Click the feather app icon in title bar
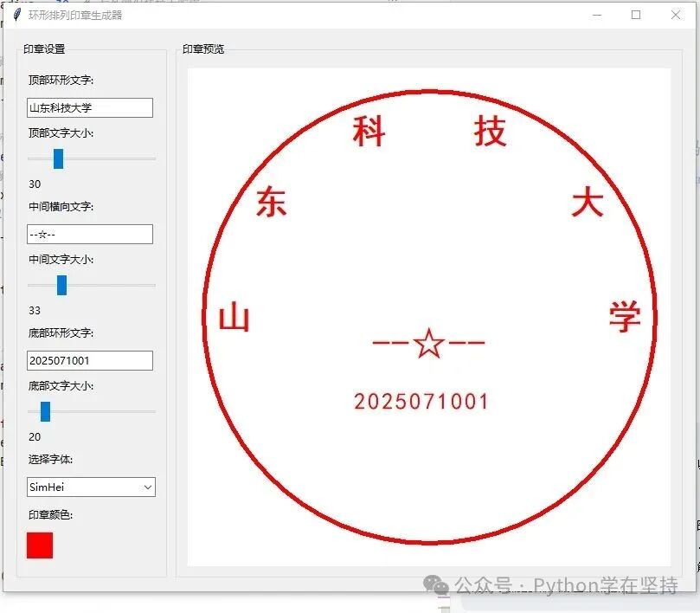 point(17,15)
